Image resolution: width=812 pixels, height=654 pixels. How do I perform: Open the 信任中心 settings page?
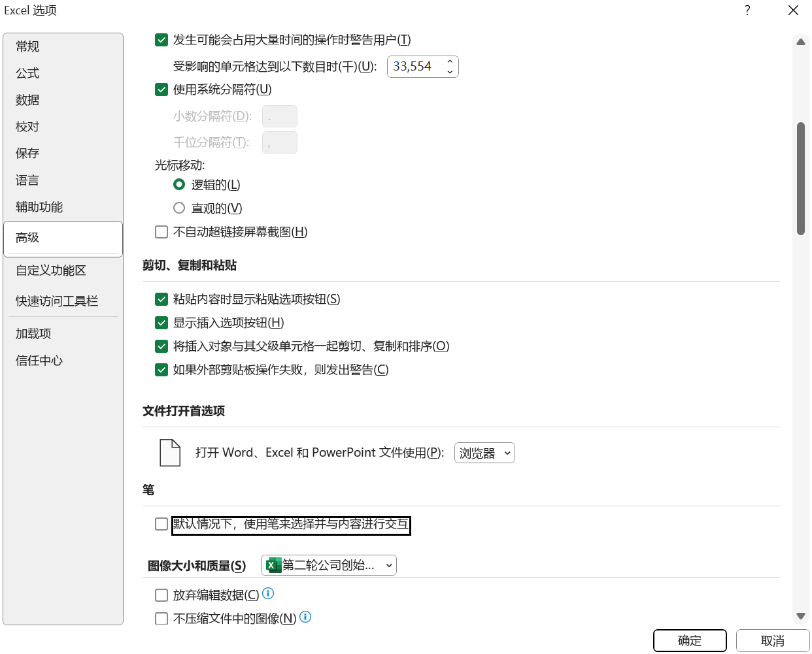pos(39,360)
